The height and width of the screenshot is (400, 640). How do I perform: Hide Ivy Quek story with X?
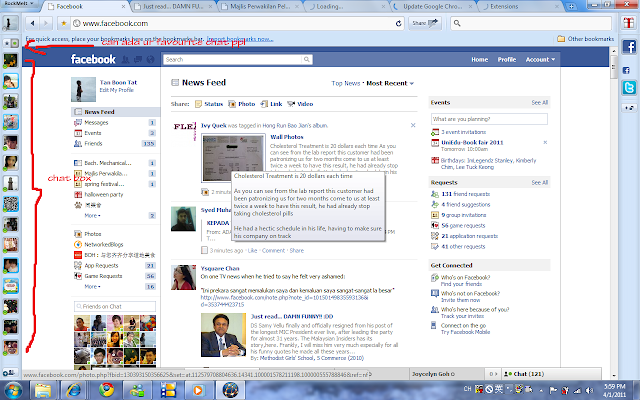pos(413,125)
